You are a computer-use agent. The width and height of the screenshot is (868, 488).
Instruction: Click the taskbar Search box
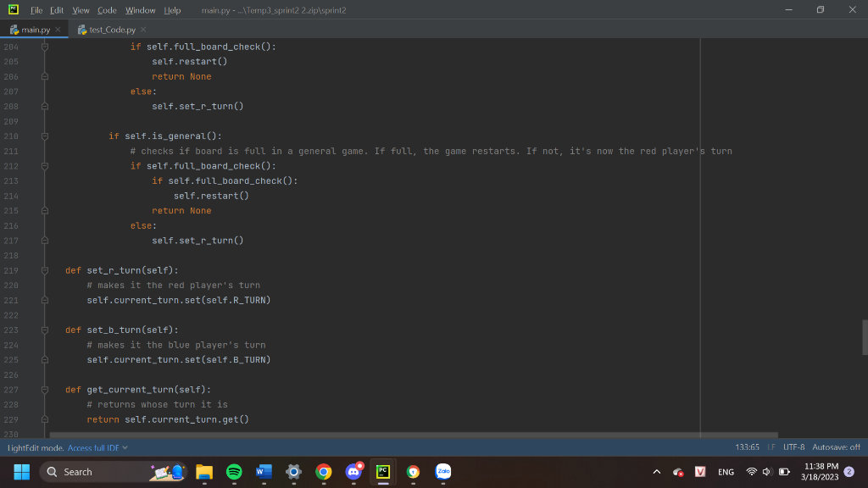click(x=114, y=472)
